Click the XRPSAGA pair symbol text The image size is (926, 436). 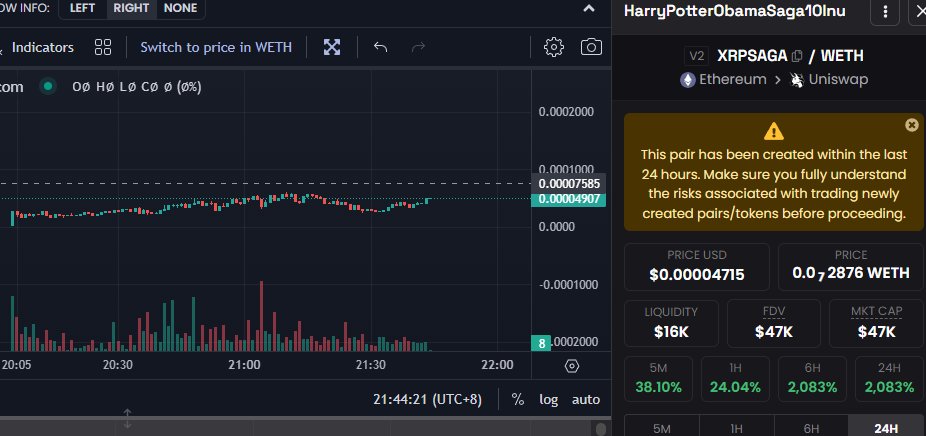[752, 56]
